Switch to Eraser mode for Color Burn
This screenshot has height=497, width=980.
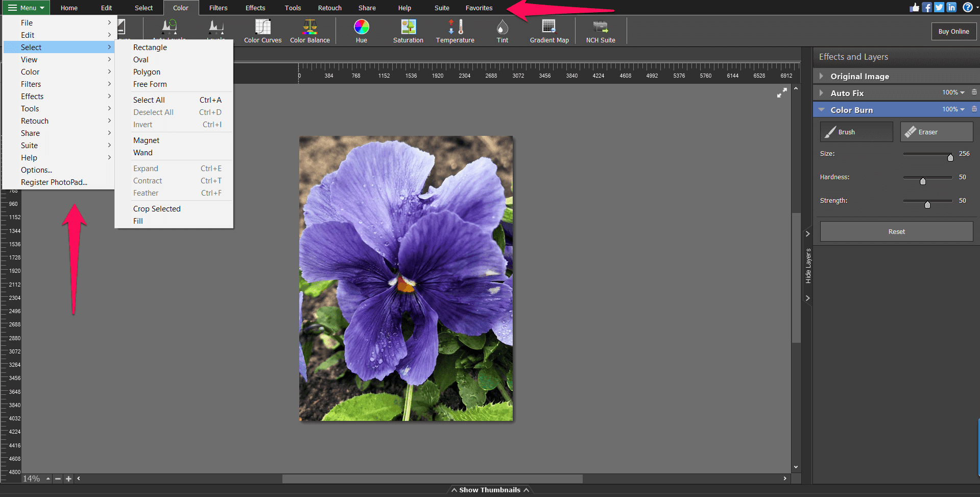click(936, 131)
